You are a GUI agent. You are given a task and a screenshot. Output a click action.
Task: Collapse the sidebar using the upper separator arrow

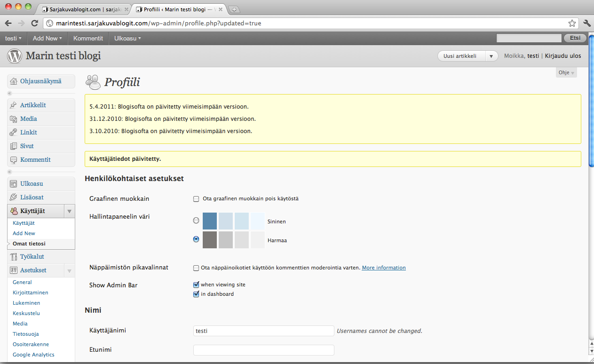click(x=9, y=94)
